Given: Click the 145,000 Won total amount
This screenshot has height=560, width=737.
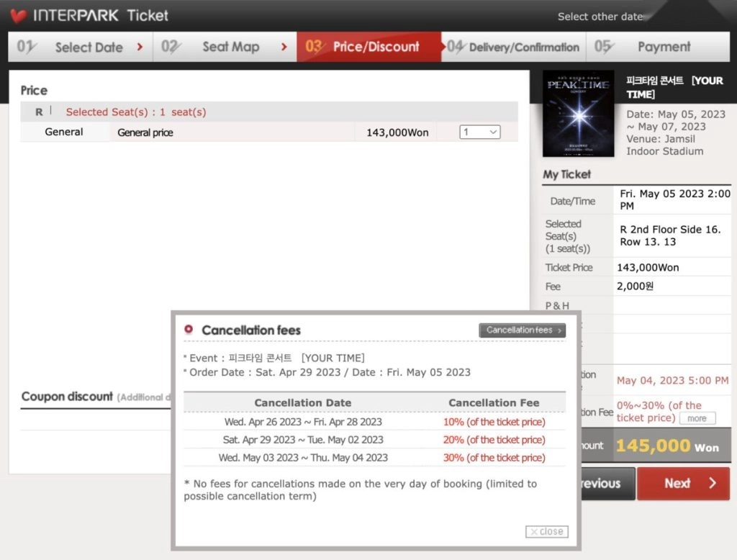Looking at the screenshot, I should (666, 446).
